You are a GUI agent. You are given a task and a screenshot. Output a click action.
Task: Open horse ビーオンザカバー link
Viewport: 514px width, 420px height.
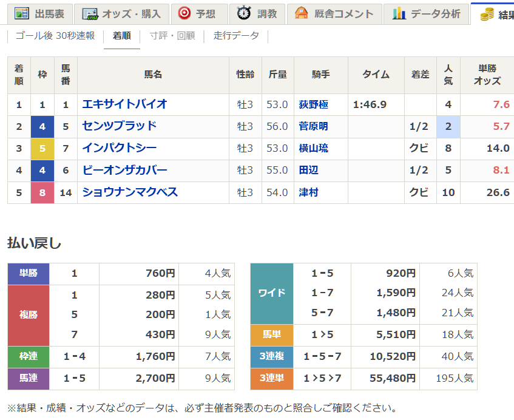click(x=124, y=170)
